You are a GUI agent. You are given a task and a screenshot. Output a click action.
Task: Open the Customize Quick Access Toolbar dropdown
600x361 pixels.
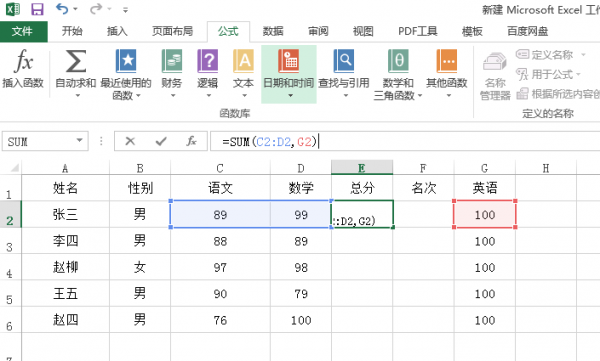pyautogui.click(x=126, y=10)
